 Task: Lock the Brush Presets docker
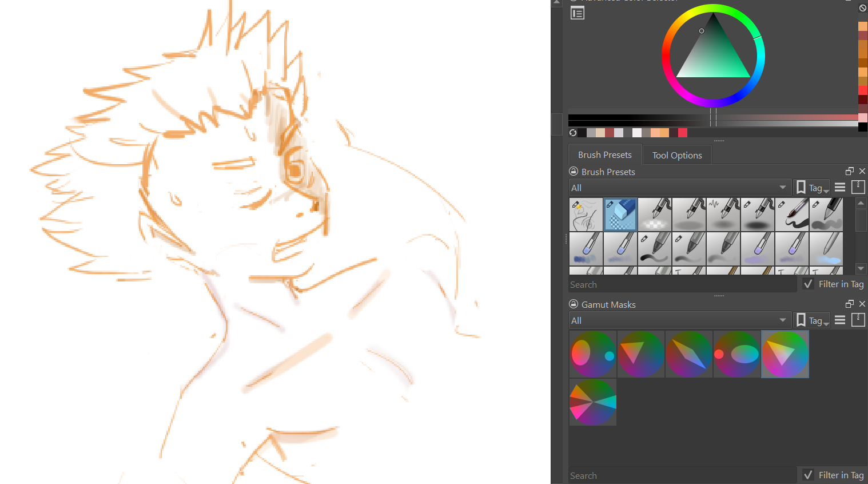tap(574, 171)
